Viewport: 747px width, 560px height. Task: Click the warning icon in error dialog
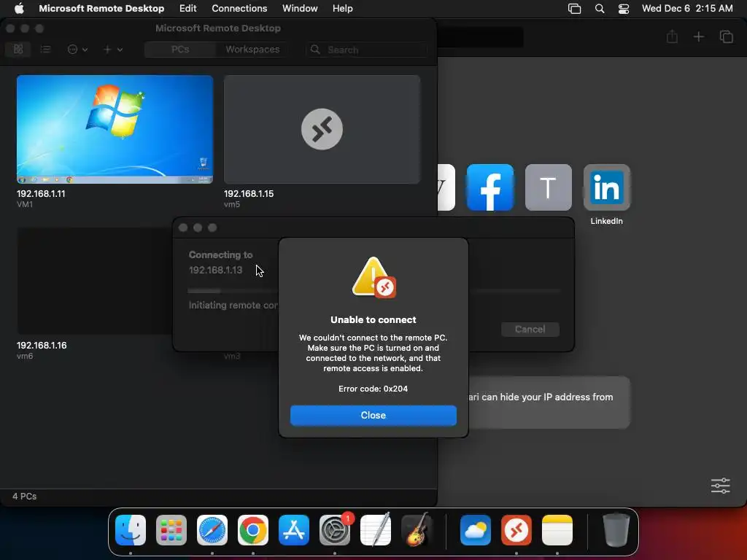click(374, 278)
